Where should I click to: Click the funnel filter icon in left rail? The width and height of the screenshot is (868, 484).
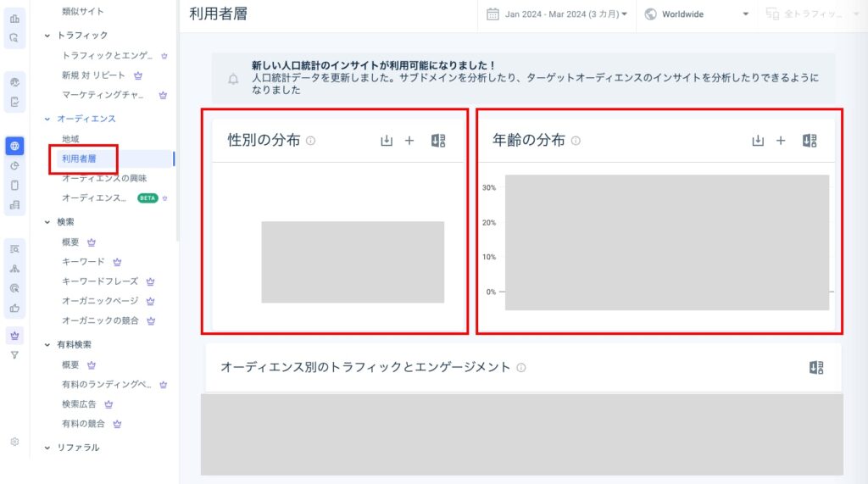click(14, 354)
